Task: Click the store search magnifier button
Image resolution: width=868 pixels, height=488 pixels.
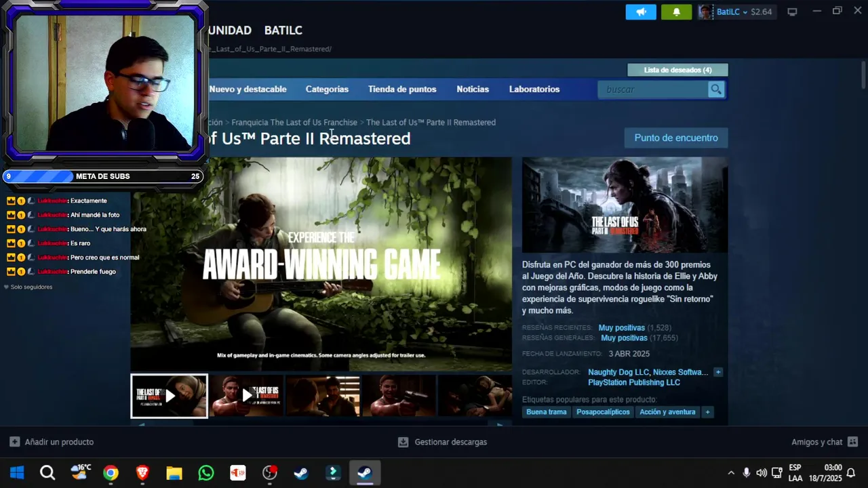Action: (x=716, y=89)
